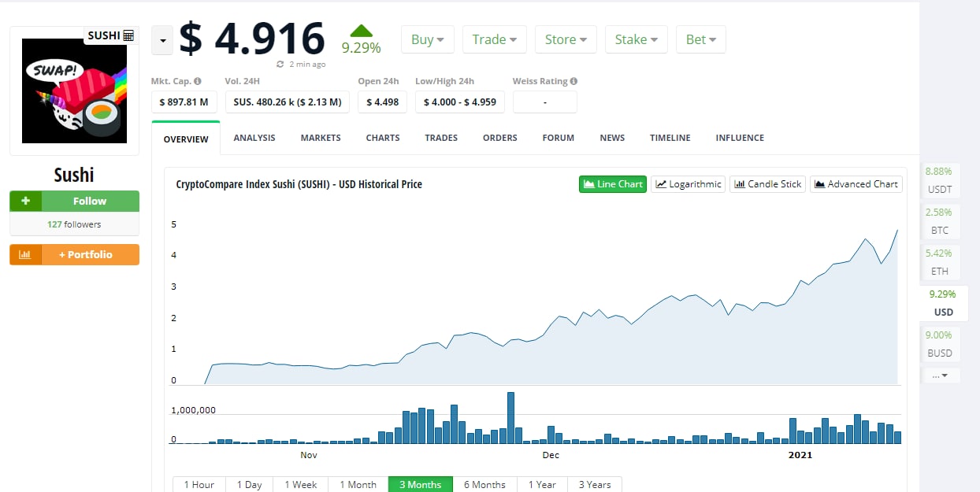Open the Trade dropdown

tap(494, 39)
